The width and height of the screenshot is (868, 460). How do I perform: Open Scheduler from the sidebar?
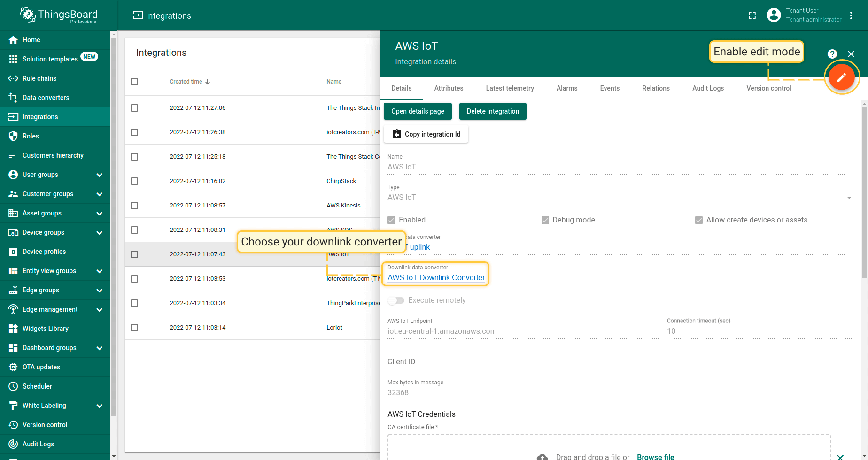pyautogui.click(x=37, y=386)
